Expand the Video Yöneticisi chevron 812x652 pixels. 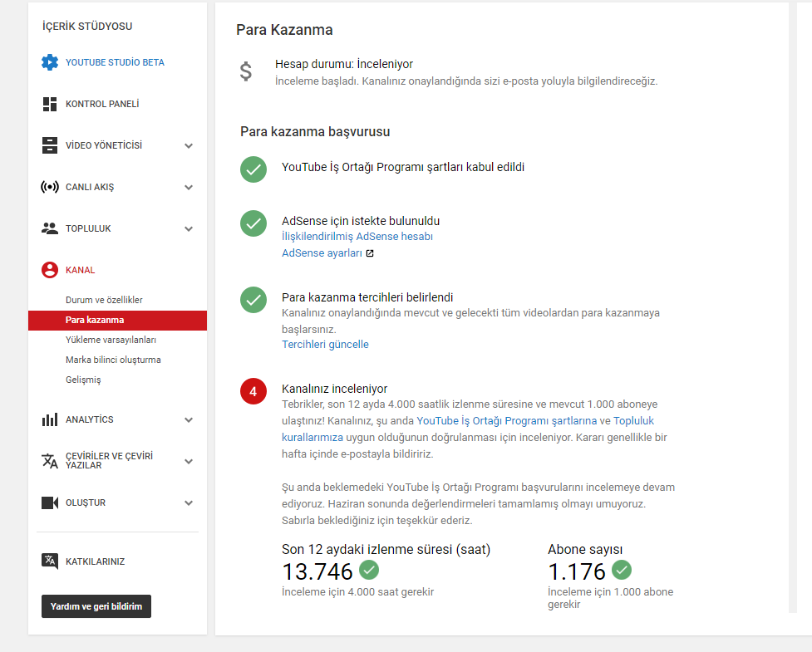point(189,146)
